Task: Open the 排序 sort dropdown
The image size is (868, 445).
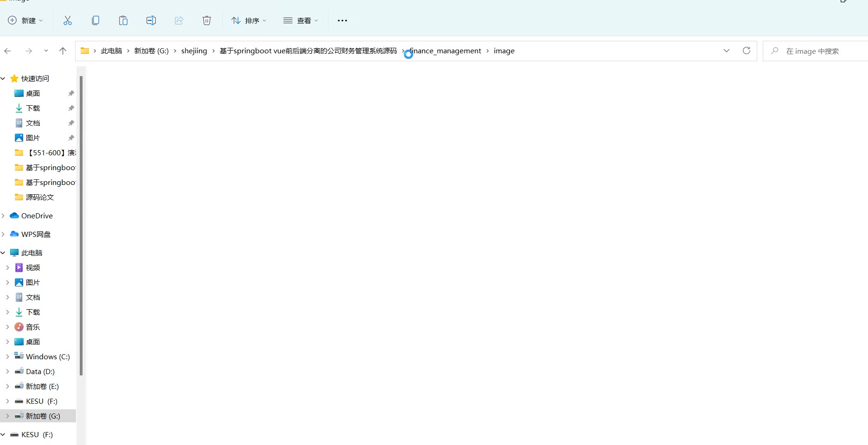Action: click(x=249, y=20)
